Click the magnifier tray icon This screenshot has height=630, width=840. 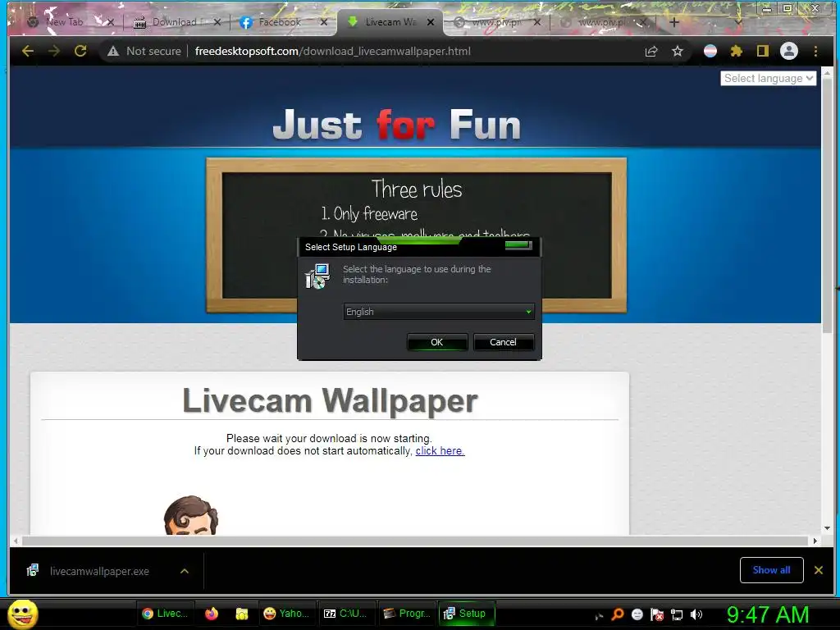click(617, 614)
